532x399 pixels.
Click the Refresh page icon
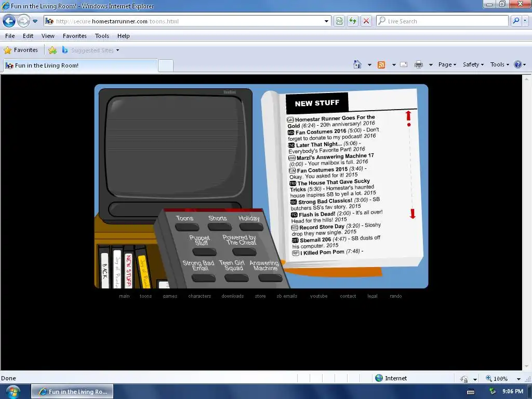[x=353, y=21]
